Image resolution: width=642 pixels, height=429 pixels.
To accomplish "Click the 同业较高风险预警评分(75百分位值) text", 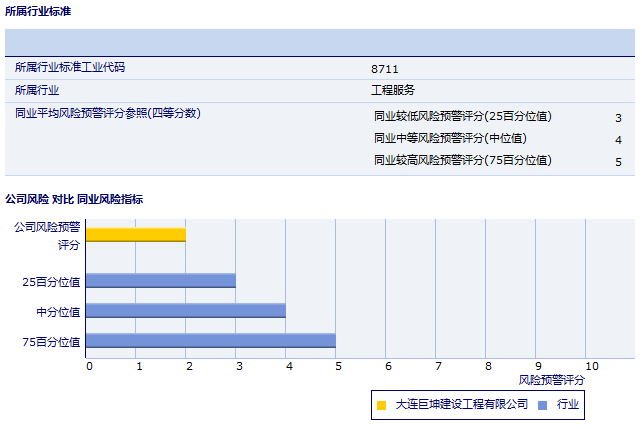I will [462, 161].
